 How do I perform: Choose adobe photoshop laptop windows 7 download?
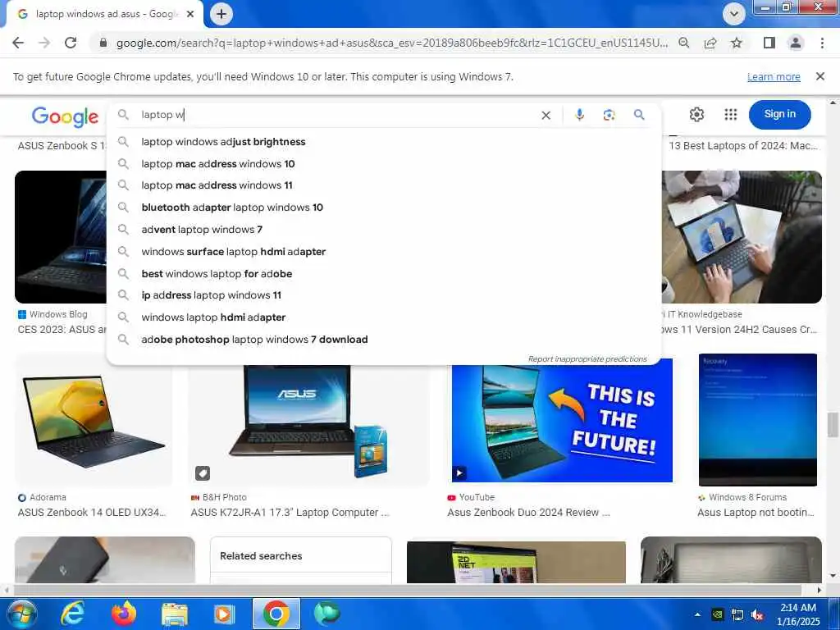coord(384,340)
